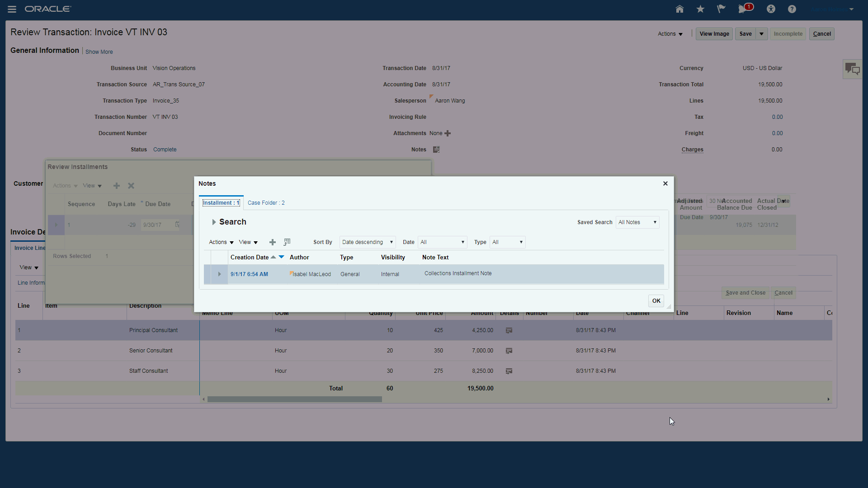Open the Notes Actions menu

coord(221,242)
